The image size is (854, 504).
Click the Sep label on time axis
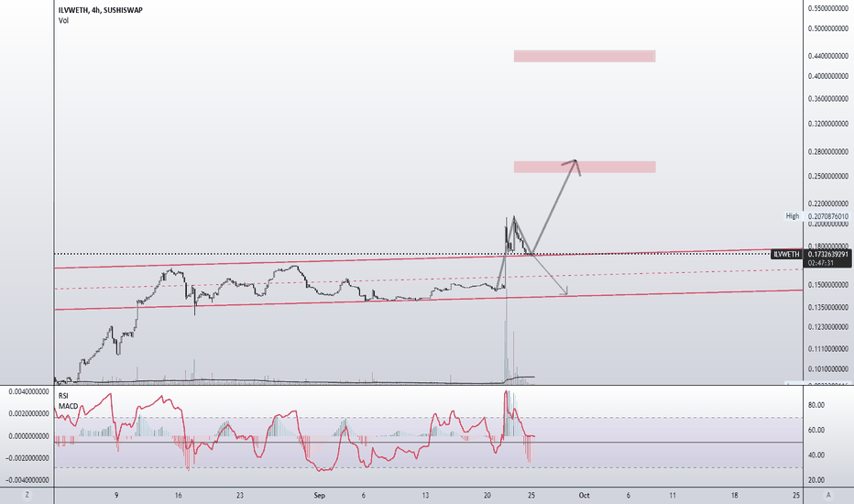(319, 496)
